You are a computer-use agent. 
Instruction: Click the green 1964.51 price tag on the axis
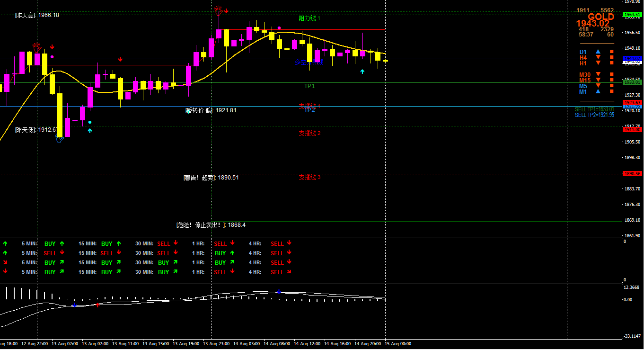[632, 15]
